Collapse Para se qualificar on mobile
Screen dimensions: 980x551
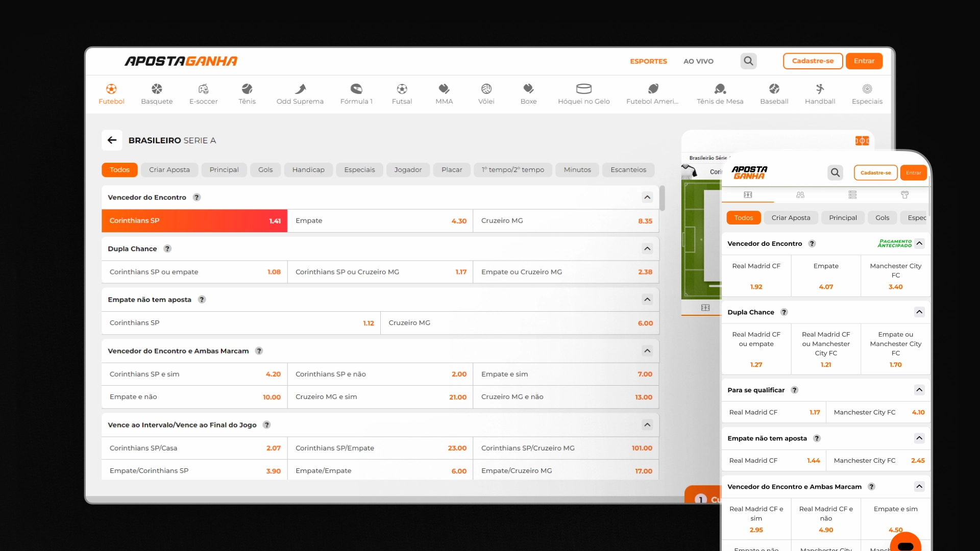coord(919,390)
